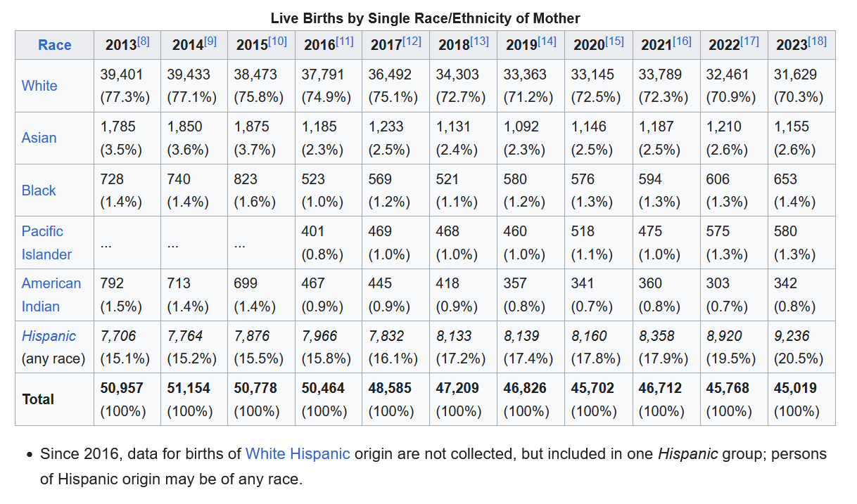The height and width of the screenshot is (504, 857).
Task: Select the 2013 Hispanic cell 7,706
Action: pos(127,347)
